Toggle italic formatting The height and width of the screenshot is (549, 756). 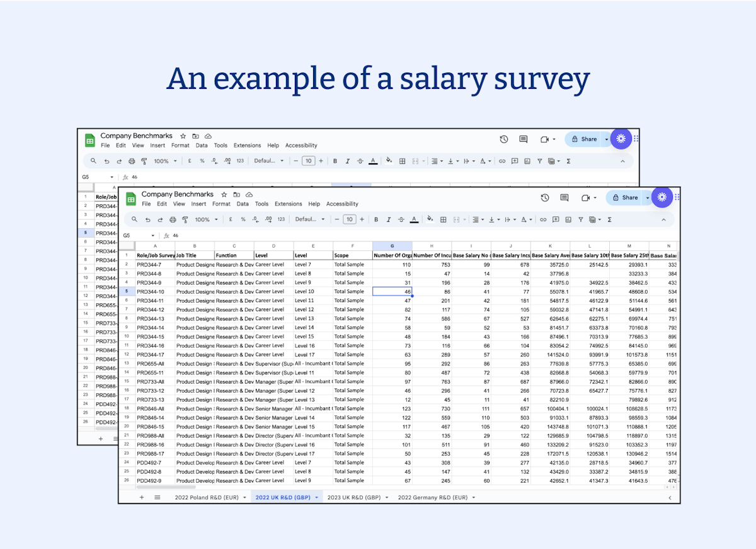click(x=389, y=219)
